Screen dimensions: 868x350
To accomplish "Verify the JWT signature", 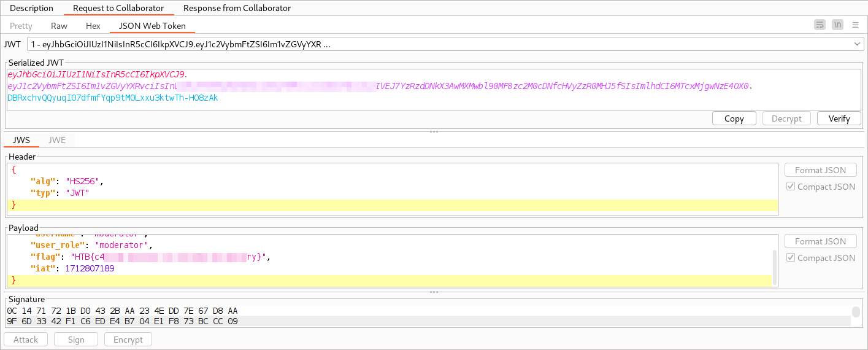I will (x=839, y=119).
